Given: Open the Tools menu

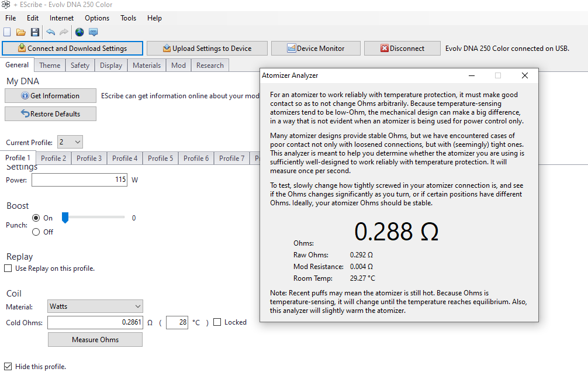Looking at the screenshot, I should (128, 18).
